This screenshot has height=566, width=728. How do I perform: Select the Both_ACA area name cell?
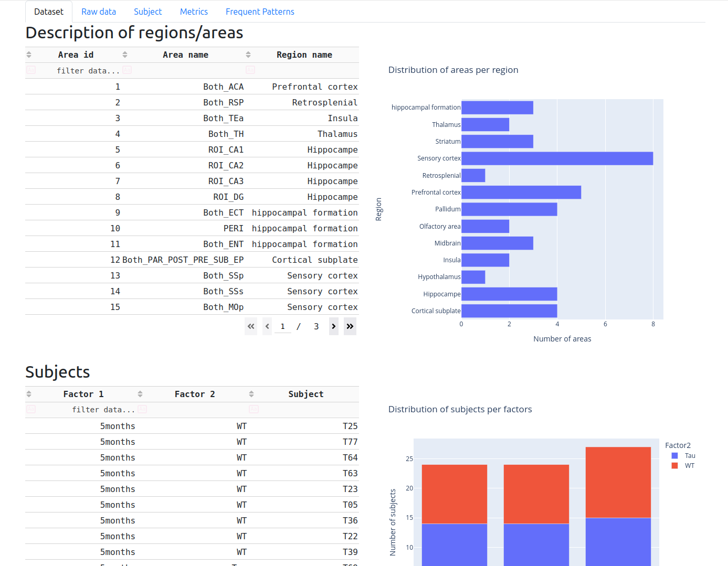click(x=183, y=87)
